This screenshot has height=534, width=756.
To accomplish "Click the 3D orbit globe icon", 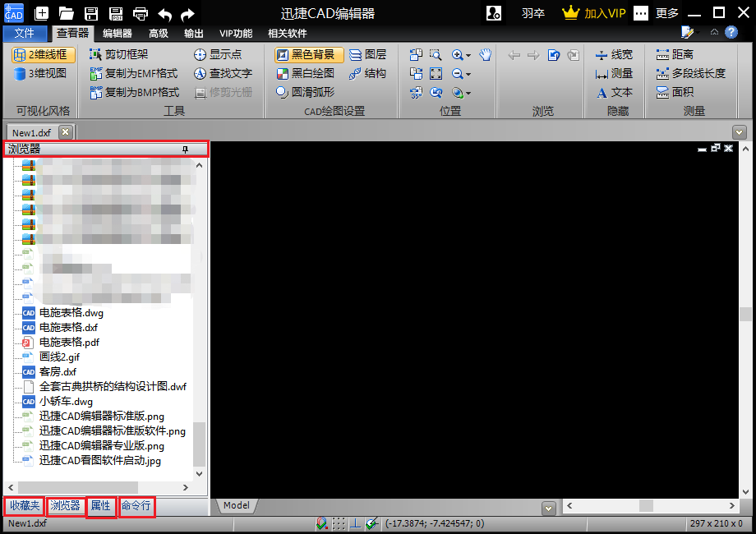I will (457, 92).
